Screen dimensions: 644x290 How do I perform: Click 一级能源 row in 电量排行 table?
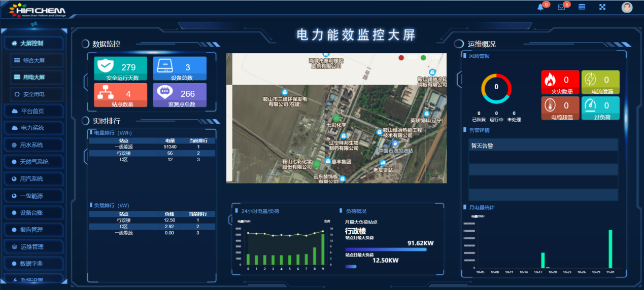(x=152, y=147)
